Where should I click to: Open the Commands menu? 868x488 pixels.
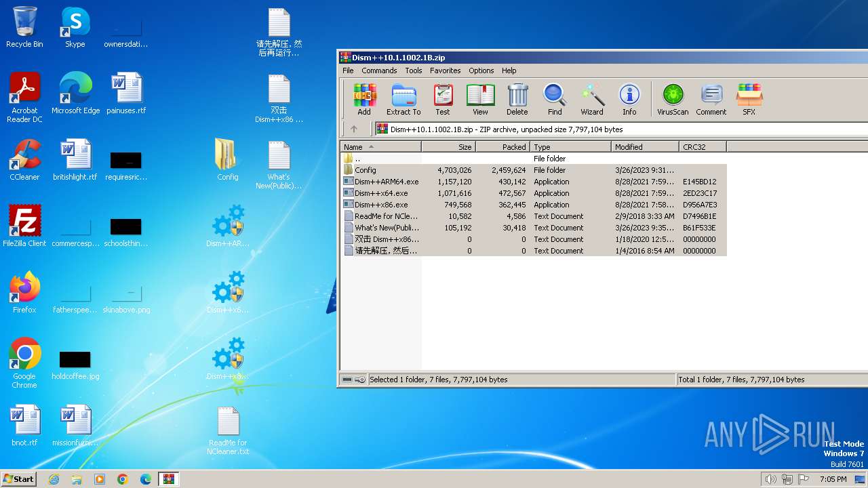379,70
